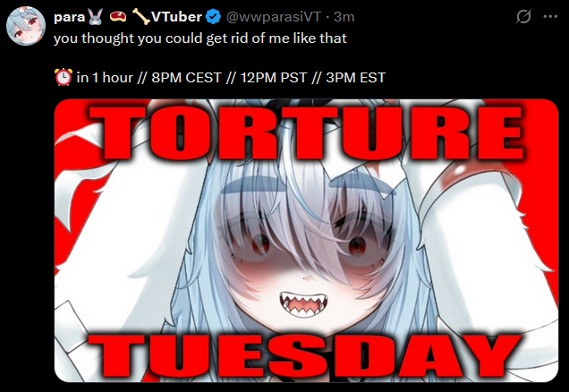Open para's profile avatar picture

click(26, 26)
